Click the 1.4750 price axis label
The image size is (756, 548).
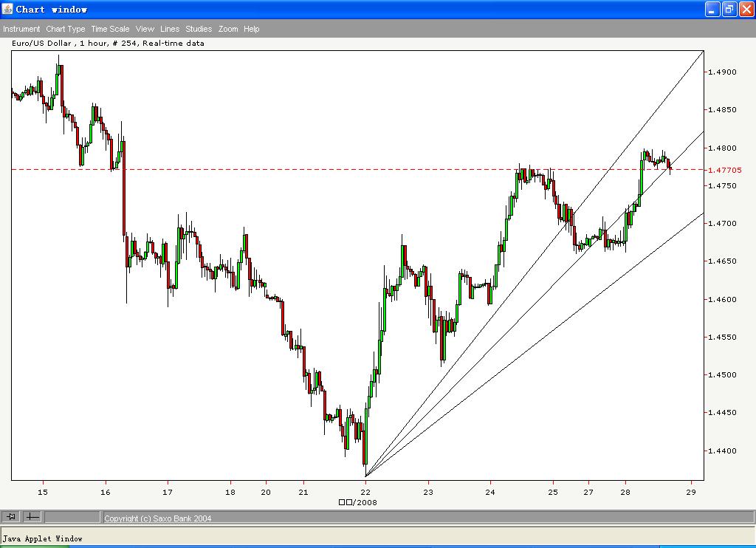(722, 185)
